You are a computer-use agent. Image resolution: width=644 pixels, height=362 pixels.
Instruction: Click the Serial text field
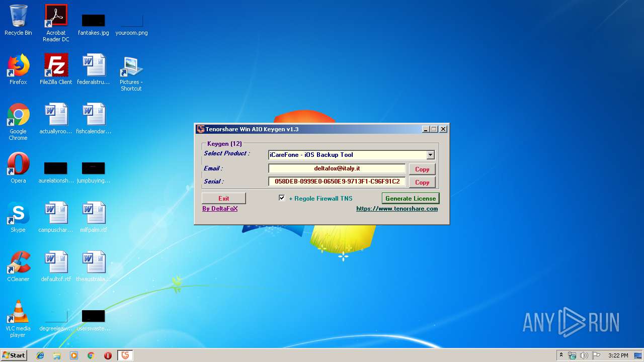point(337,182)
